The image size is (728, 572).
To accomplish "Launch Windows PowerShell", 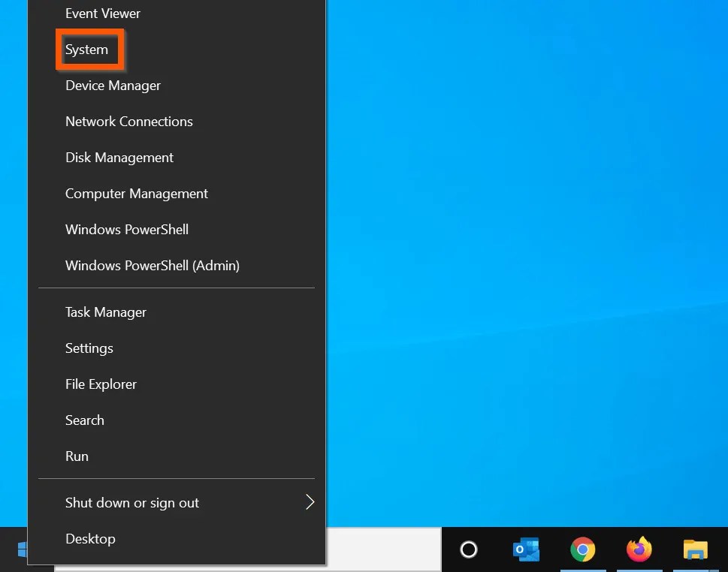I will [x=126, y=229].
